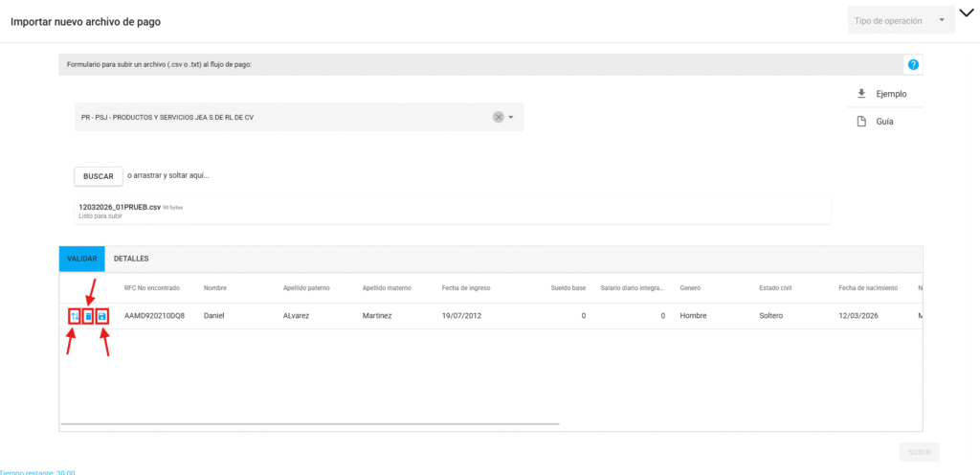Click the swap arrows icon in Daniel's row
Image resolution: width=980 pixels, height=475 pixels.
(74, 316)
